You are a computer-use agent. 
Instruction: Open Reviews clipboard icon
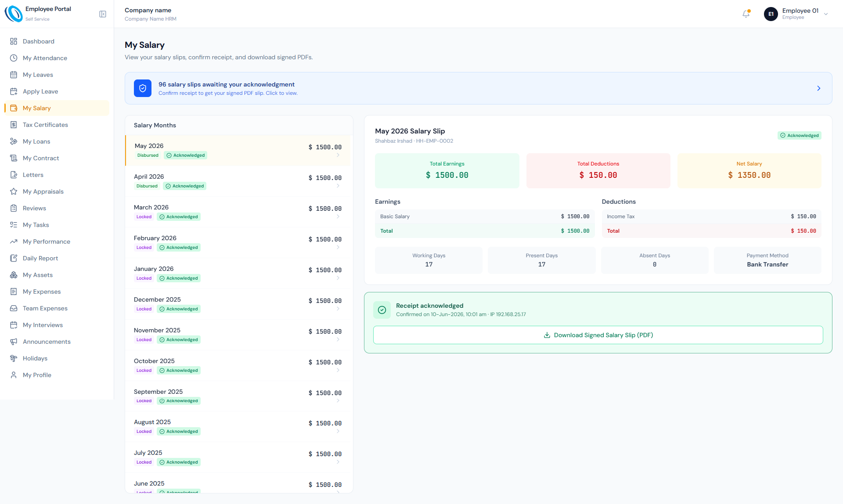pos(14,208)
